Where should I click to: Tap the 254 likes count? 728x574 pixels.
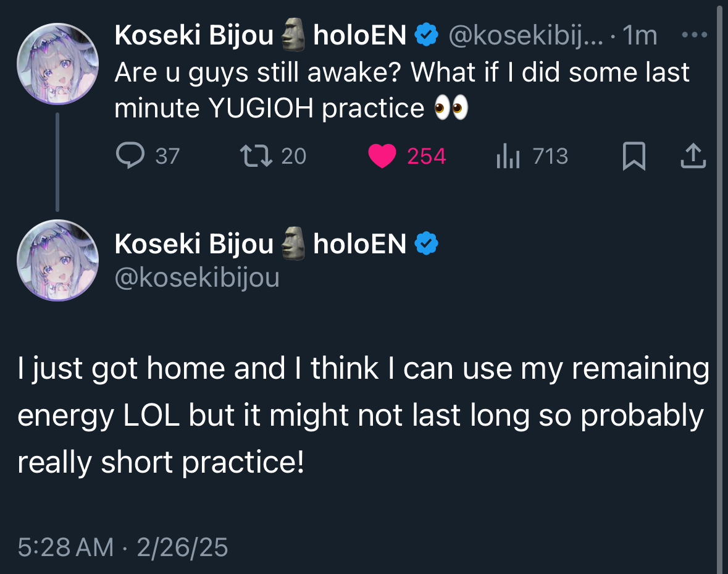coord(426,156)
